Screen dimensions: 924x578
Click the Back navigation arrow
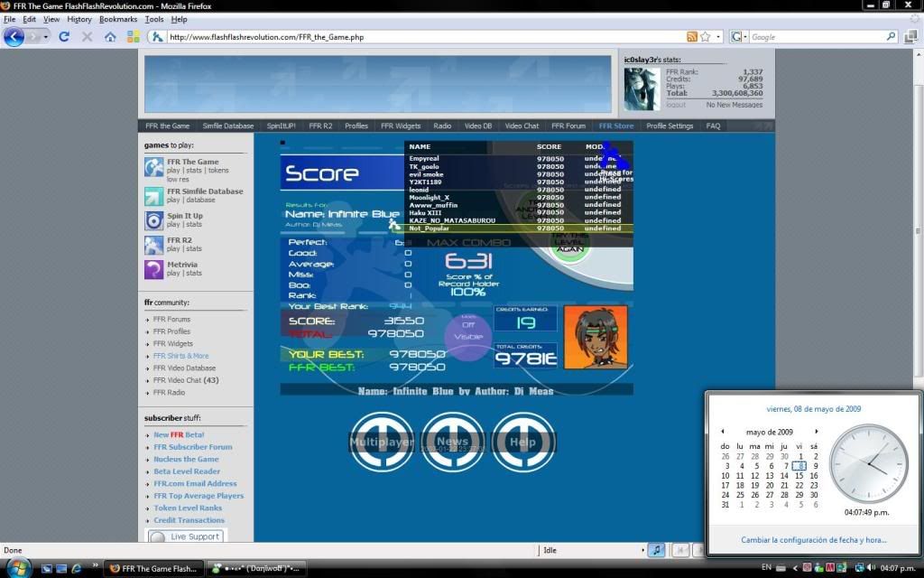[14, 37]
